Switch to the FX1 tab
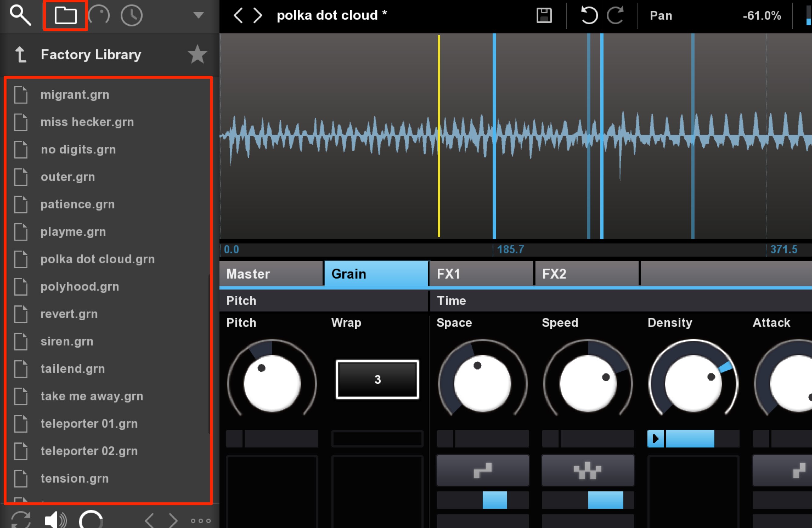Viewport: 812px width, 528px height. pyautogui.click(x=481, y=274)
